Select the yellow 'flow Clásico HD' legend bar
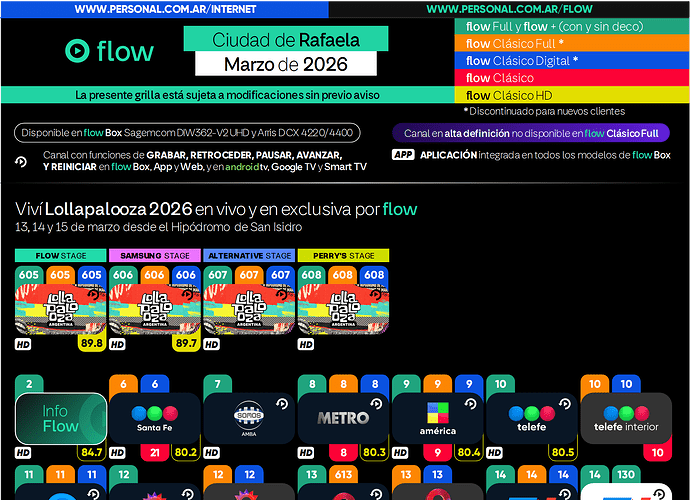This screenshot has width=690, height=500. click(572, 95)
